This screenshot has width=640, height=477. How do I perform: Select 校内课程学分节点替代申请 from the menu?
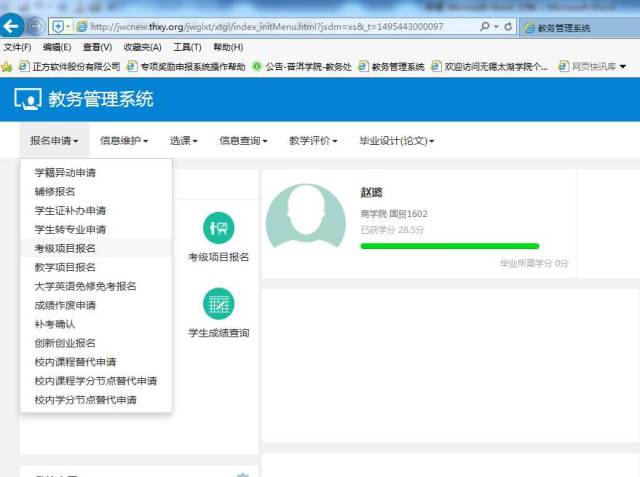pyautogui.click(x=96, y=381)
